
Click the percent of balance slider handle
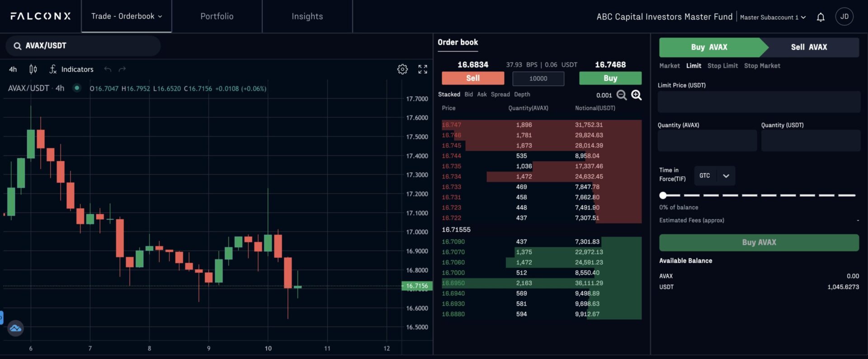point(663,196)
